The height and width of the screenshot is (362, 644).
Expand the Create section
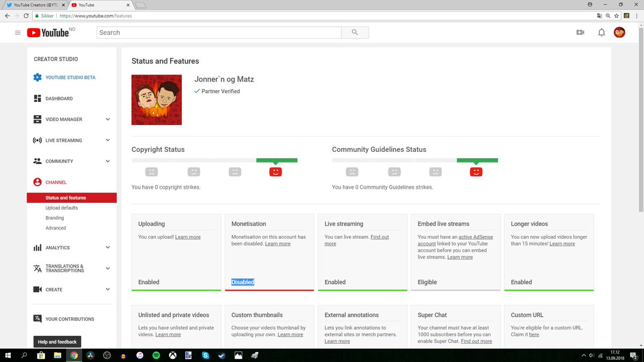click(107, 290)
